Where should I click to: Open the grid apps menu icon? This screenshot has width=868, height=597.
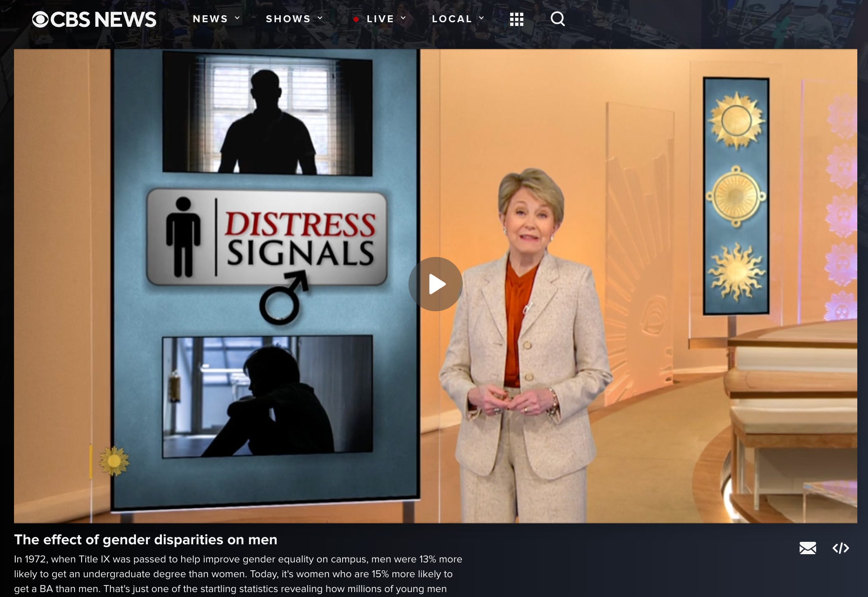(x=516, y=19)
